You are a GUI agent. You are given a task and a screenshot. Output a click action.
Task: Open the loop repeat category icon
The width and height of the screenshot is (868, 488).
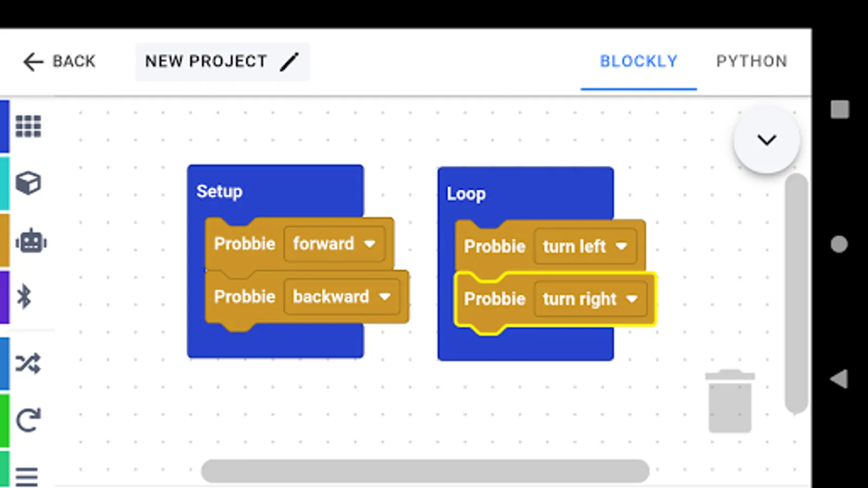tap(28, 420)
